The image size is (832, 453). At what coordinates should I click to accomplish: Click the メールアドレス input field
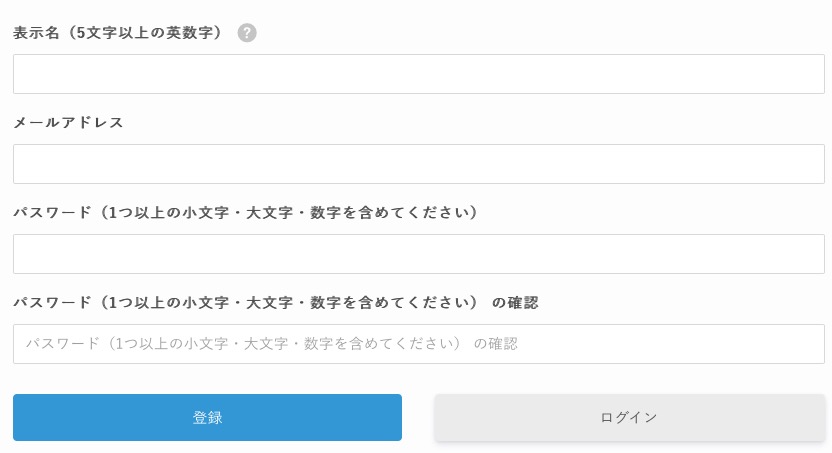click(419, 164)
